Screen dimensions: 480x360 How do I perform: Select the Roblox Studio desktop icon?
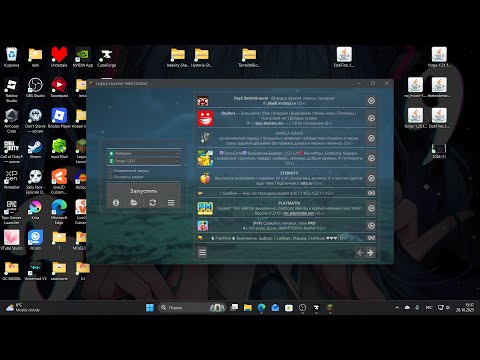(x=11, y=89)
